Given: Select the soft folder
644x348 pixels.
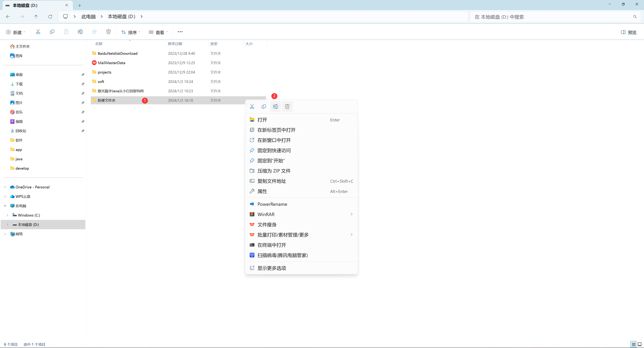Looking at the screenshot, I should tap(178, 82).
